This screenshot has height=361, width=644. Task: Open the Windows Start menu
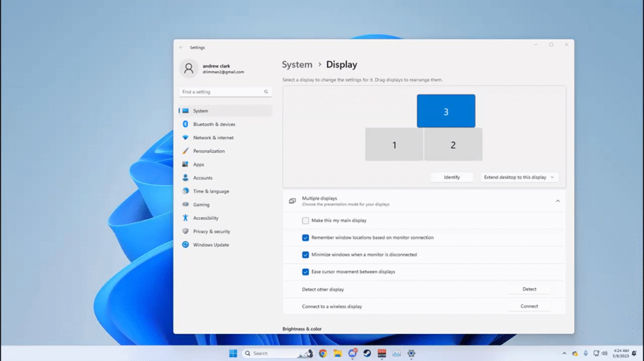coord(233,353)
